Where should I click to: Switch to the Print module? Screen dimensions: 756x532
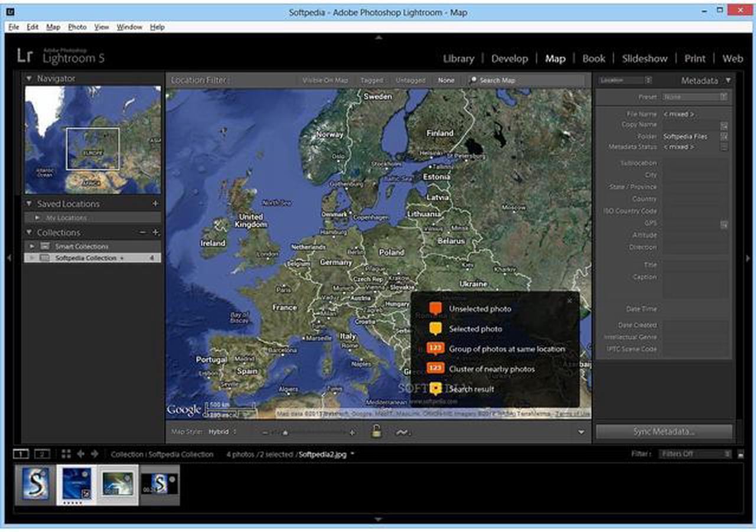click(x=695, y=58)
